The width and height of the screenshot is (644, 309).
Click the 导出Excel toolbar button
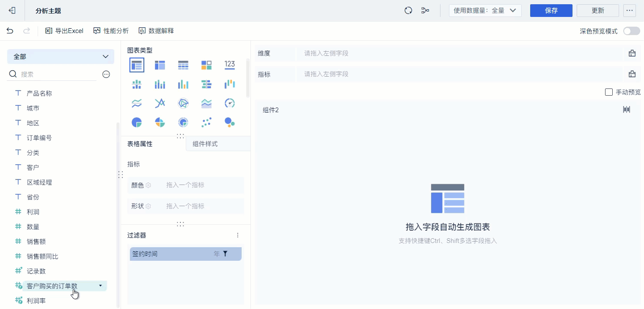point(64,31)
